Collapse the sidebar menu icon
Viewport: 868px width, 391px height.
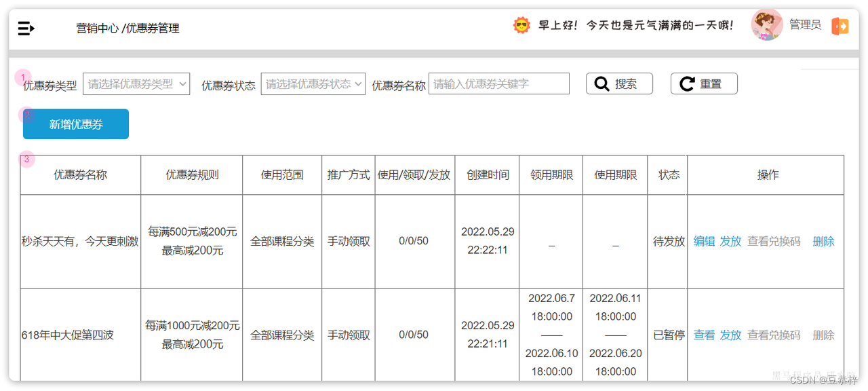[26, 28]
